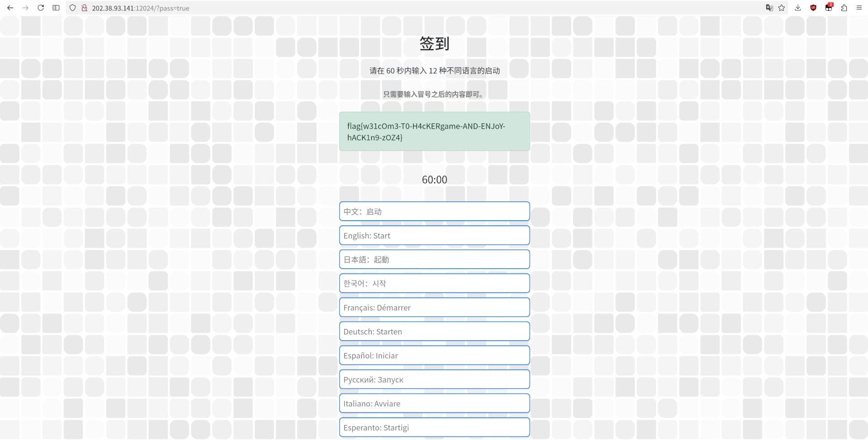Image resolution: width=868 pixels, height=440 pixels.
Task: Show insecure connection site information
Action: [x=84, y=8]
